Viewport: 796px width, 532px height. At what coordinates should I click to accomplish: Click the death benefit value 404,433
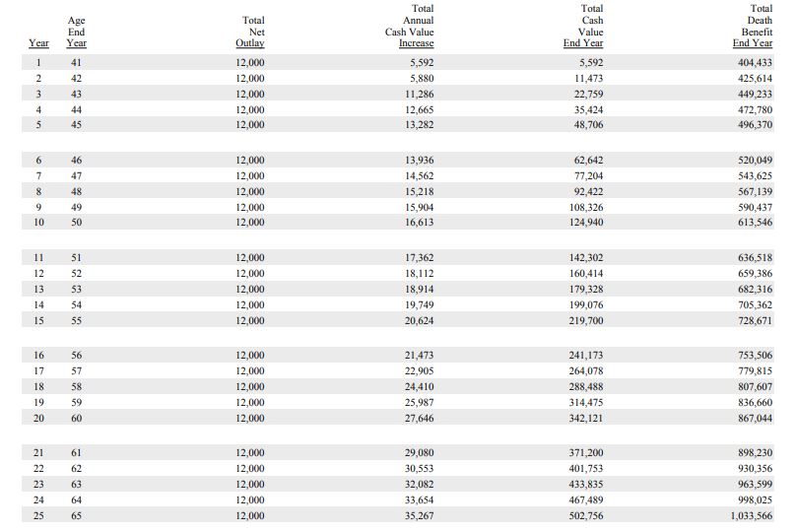[x=755, y=62]
